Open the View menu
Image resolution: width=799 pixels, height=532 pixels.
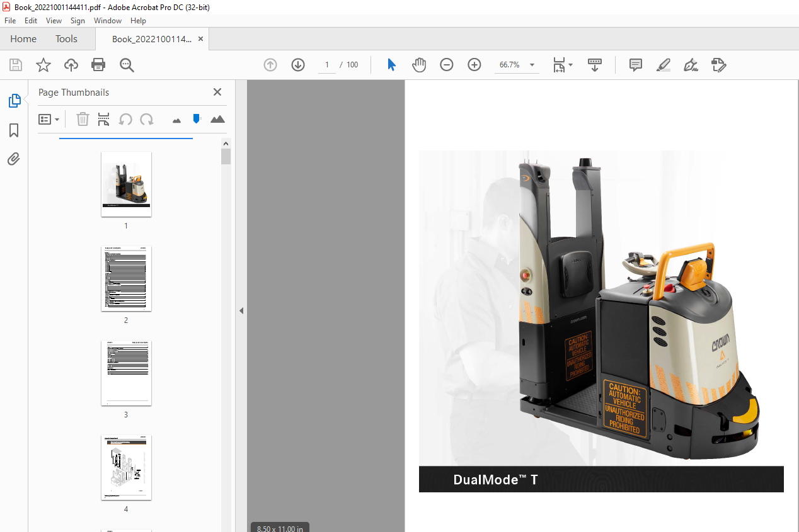point(54,21)
